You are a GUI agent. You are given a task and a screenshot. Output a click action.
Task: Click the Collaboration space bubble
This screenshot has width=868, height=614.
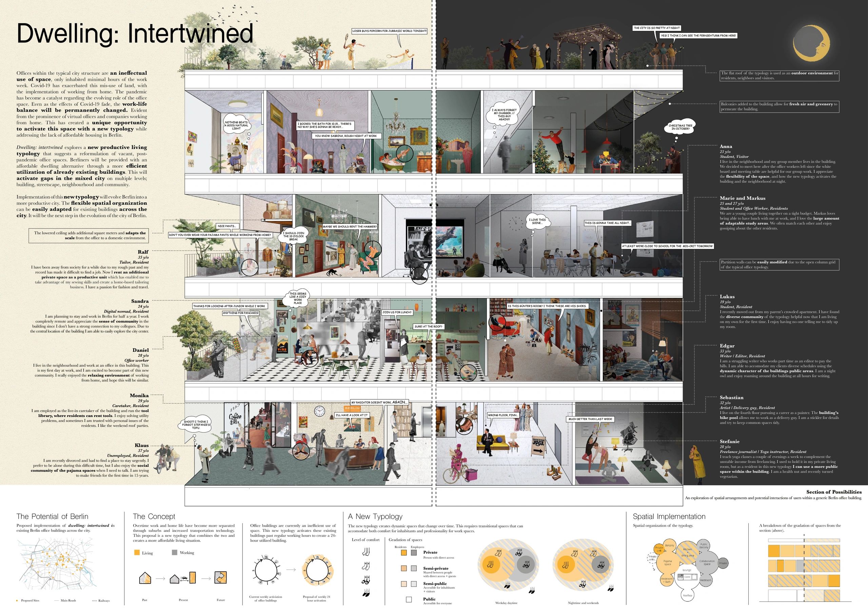(707, 562)
